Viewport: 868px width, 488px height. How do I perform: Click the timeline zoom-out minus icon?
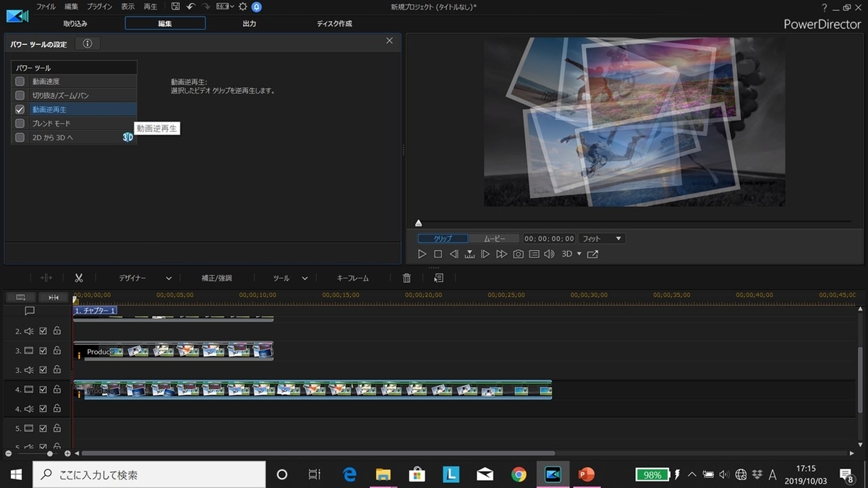(x=9, y=453)
